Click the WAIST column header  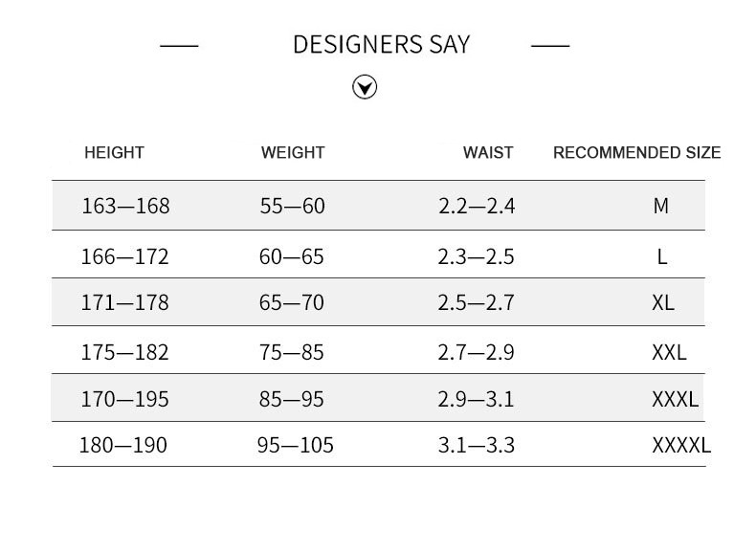(x=488, y=153)
